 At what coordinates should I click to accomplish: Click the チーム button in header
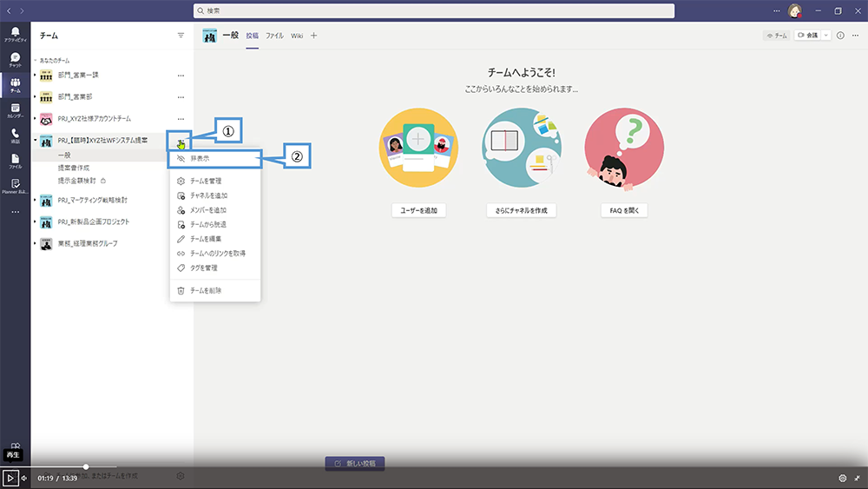point(777,36)
